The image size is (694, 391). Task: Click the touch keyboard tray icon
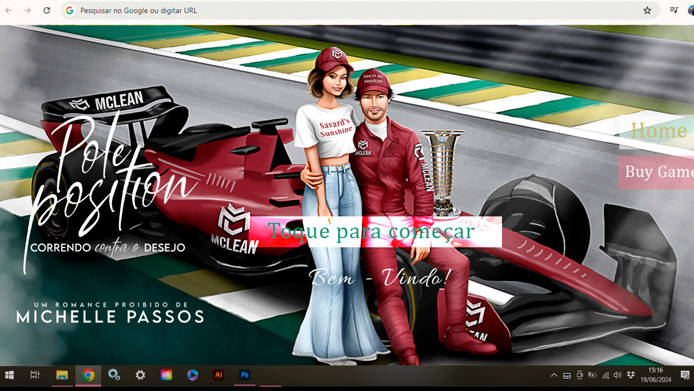(x=567, y=376)
